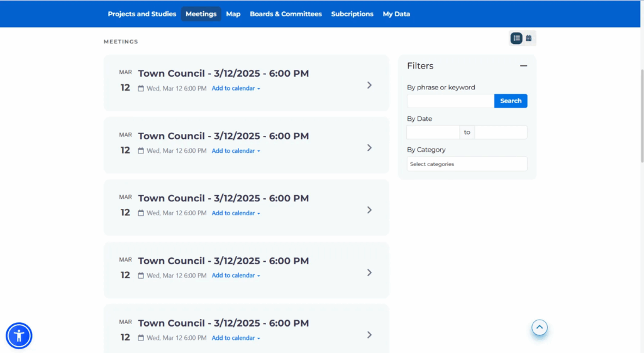Screen dimensions: 644x353
Task: Open the accessibility options widget
Action: 19,335
